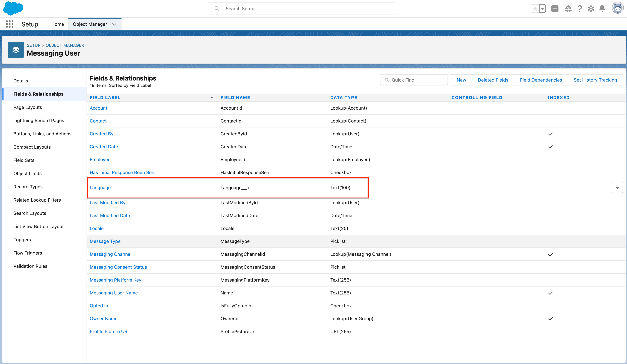The width and height of the screenshot is (627, 364).
Task: Sort by the Controlling Field header
Action: pyautogui.click(x=477, y=97)
